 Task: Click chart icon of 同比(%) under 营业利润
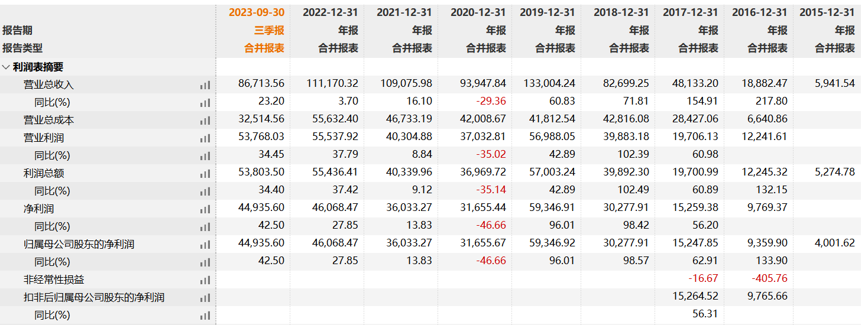point(205,156)
